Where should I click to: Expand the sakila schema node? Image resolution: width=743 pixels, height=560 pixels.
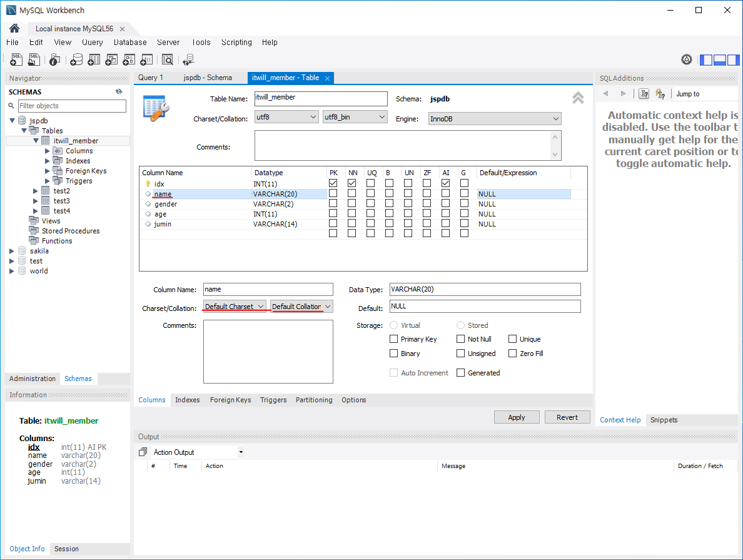[12, 251]
